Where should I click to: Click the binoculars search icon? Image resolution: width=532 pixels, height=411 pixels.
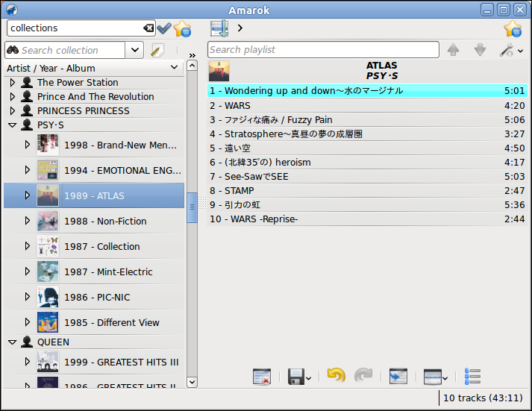pyautogui.click(x=13, y=50)
